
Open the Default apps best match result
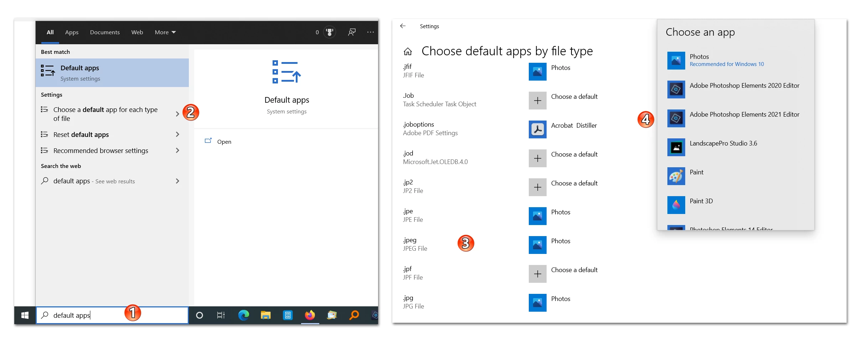[112, 73]
